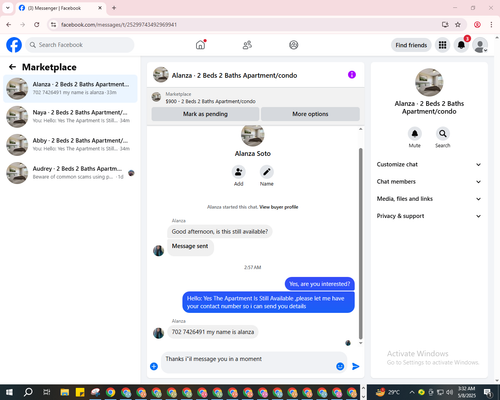Screen dimensions: 500x400
Task: Click the 'Yes, are you interested?' message bubble
Action: (x=320, y=284)
